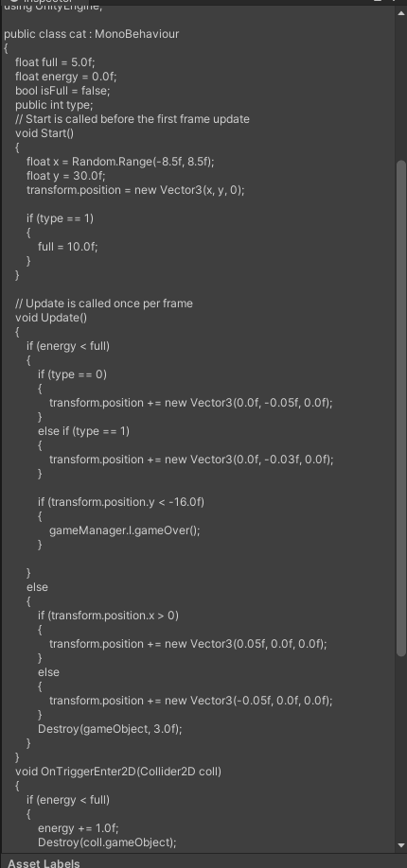Click the 'gameManager.I.gameOver();' call line
The height and width of the screenshot is (868, 407).
click(125, 529)
